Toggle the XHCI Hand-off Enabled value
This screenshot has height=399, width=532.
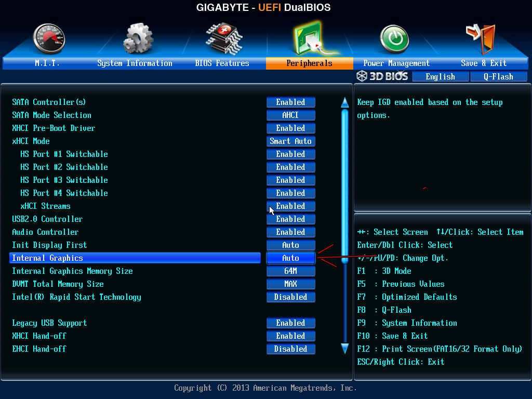tap(291, 336)
